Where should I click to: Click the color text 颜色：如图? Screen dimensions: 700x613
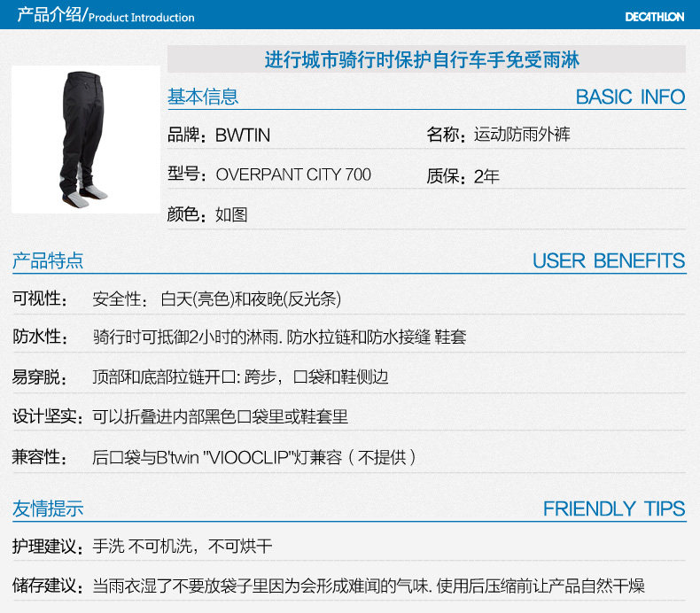(x=207, y=214)
